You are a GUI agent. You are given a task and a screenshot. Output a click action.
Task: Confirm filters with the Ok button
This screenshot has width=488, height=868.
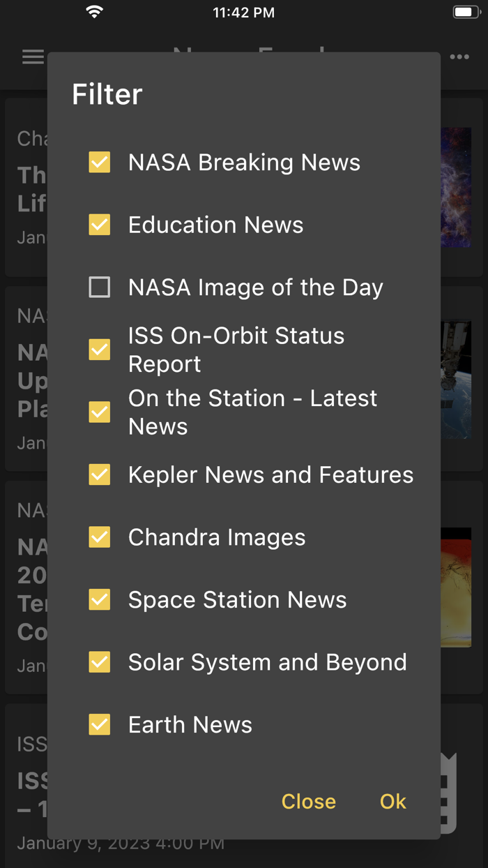[x=392, y=802]
